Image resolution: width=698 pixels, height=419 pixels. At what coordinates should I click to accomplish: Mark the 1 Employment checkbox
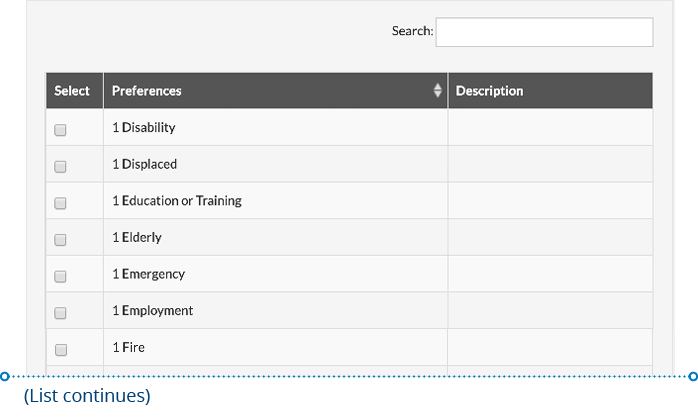coord(60,313)
